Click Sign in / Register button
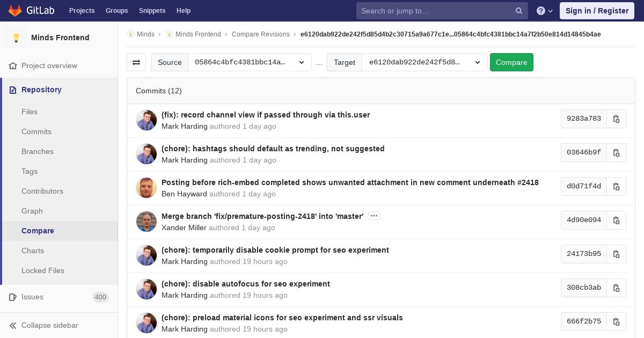The width and height of the screenshot is (644, 338). [x=597, y=11]
